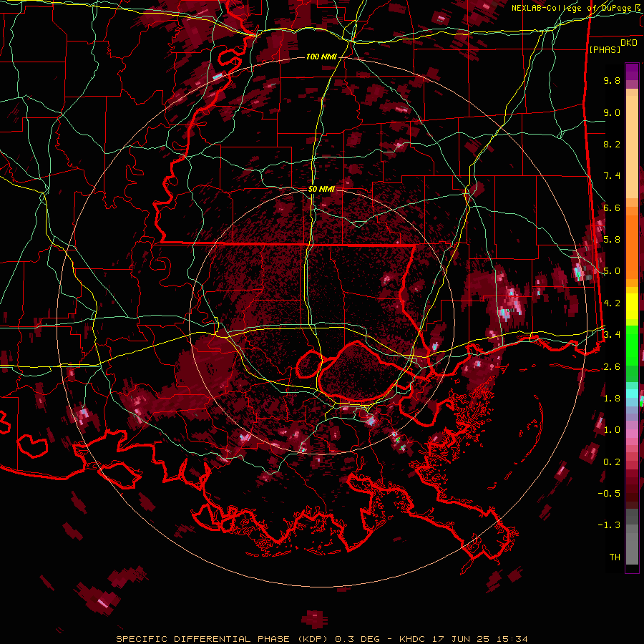The image size is (644, 644).
Task: Click the 2.6 value on the color scale
Action: [x=612, y=367]
